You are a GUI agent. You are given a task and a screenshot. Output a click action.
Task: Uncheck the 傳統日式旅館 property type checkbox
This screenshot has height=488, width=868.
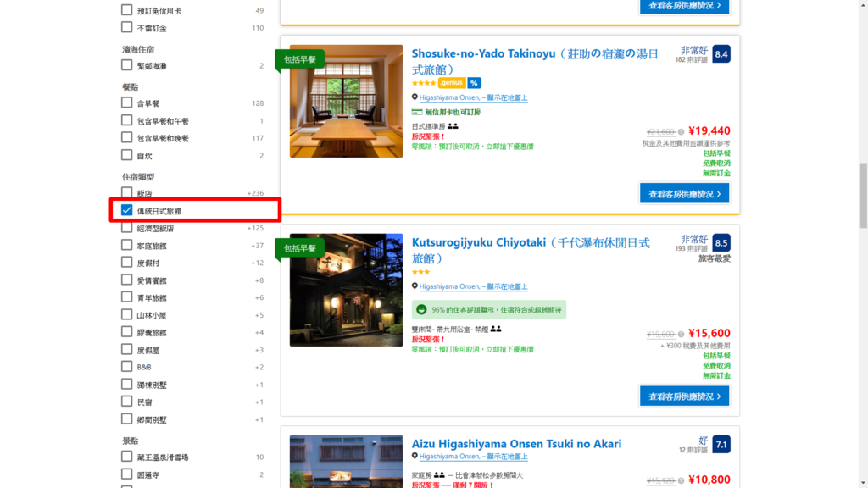127,210
